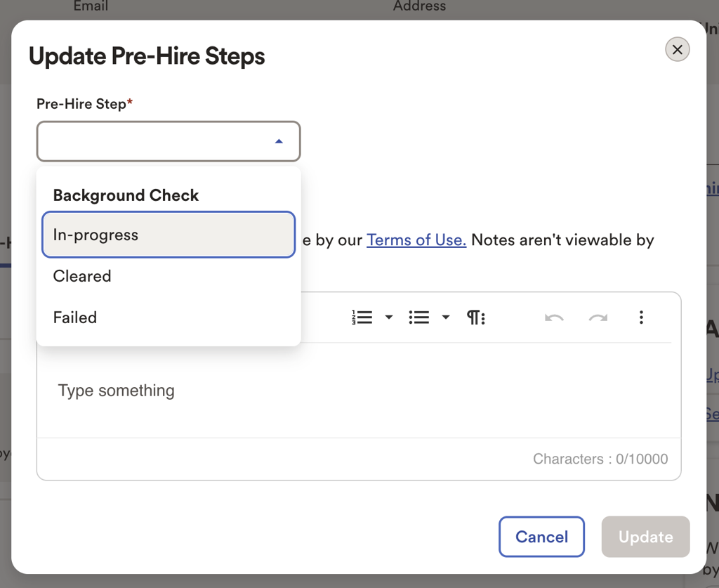719x588 pixels.
Task: Redo edit in notes editor
Action: (598, 318)
